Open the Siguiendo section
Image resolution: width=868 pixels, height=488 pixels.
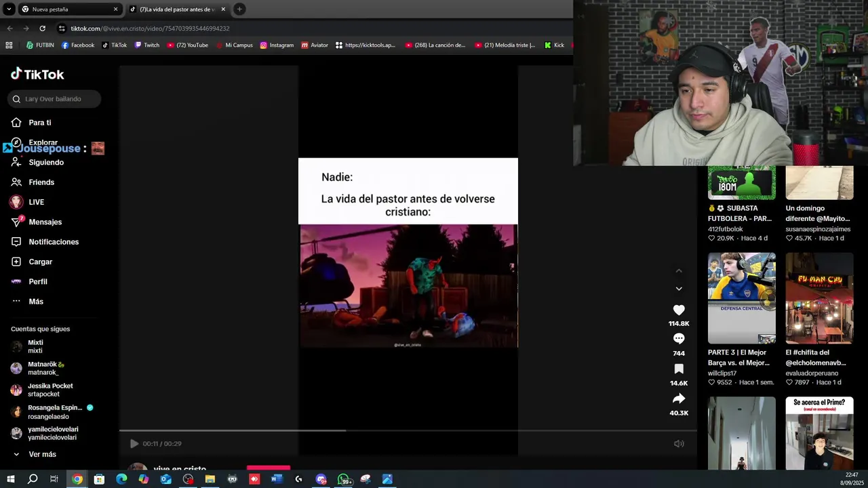point(37,163)
